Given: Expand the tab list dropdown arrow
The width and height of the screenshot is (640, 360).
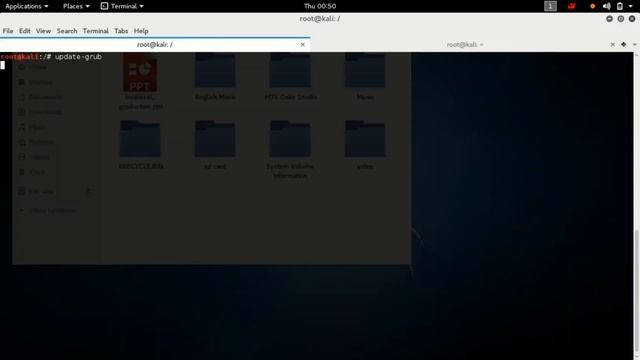Looking at the screenshot, I should (x=635, y=44).
